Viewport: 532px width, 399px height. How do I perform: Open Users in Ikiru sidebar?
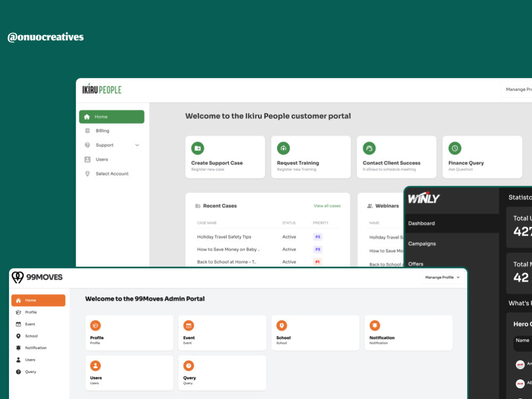pos(112,160)
